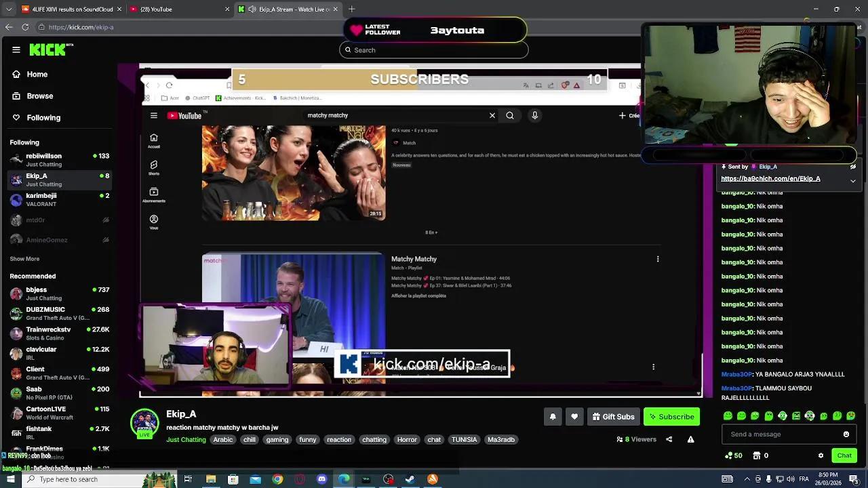Insert the last heart-eyes quick emote

(x=851, y=416)
